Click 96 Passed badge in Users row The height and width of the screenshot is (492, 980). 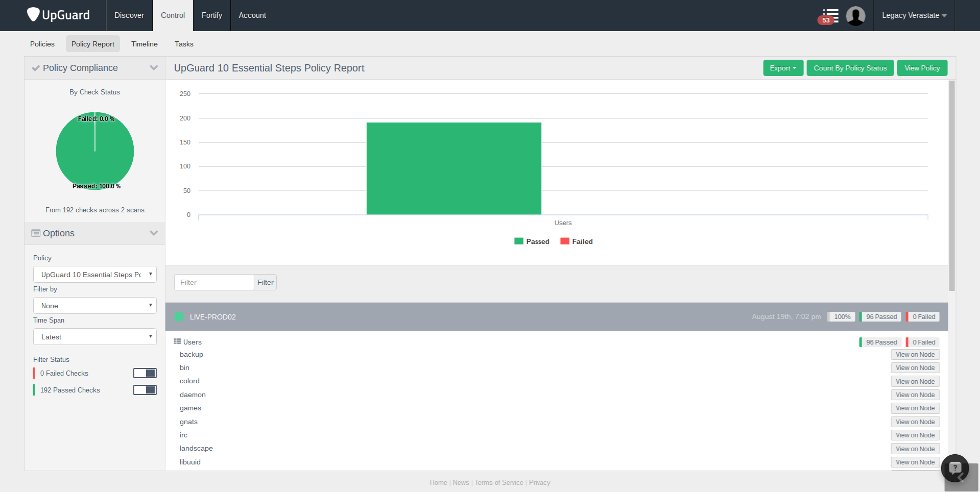click(x=881, y=342)
